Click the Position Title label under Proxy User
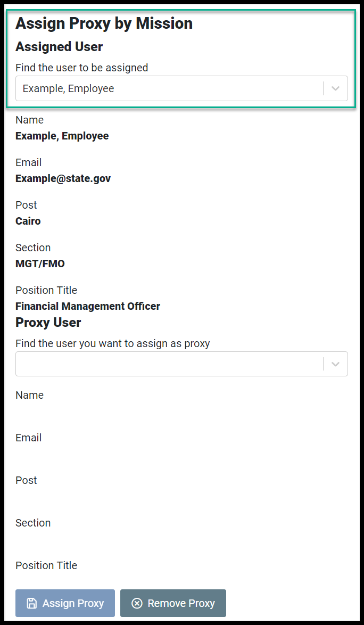Image resolution: width=364 pixels, height=625 pixels. click(x=46, y=565)
